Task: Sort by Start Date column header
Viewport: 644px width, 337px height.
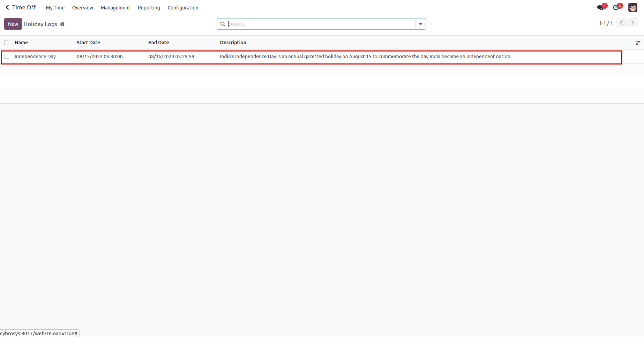Action: coord(88,43)
